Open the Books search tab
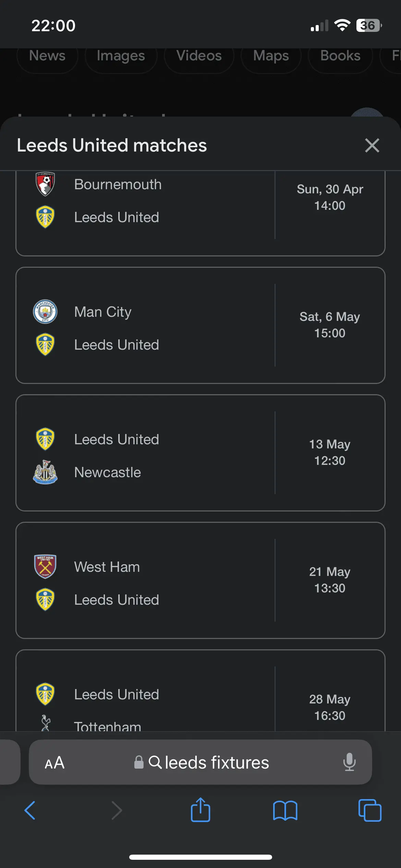 click(x=340, y=56)
